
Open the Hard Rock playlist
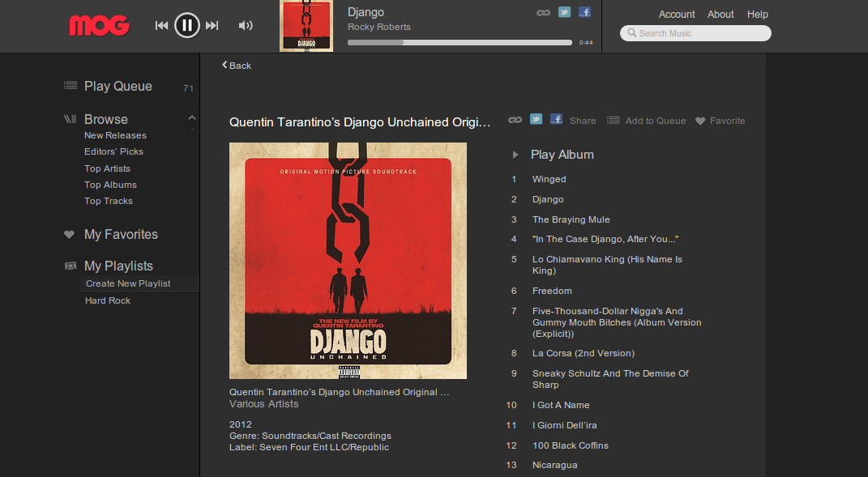coord(108,300)
